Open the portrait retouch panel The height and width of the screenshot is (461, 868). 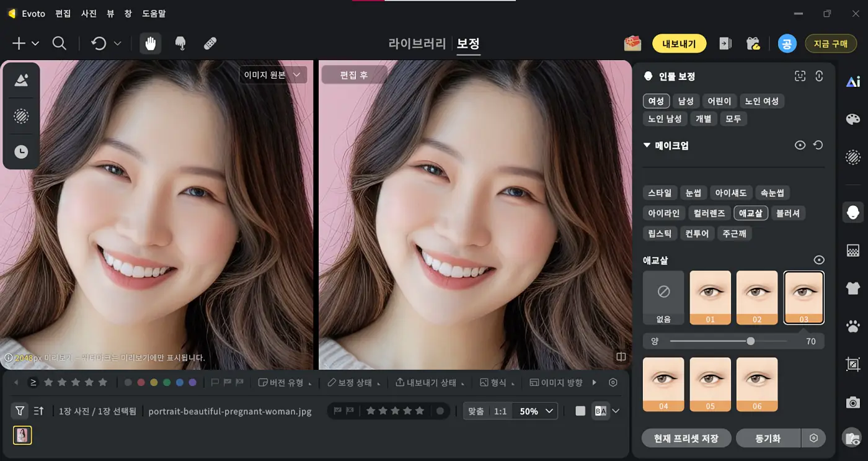click(x=852, y=213)
